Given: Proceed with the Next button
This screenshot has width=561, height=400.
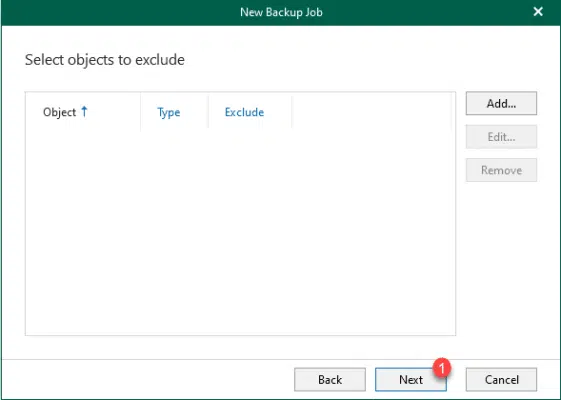Looking at the screenshot, I should coord(411,380).
